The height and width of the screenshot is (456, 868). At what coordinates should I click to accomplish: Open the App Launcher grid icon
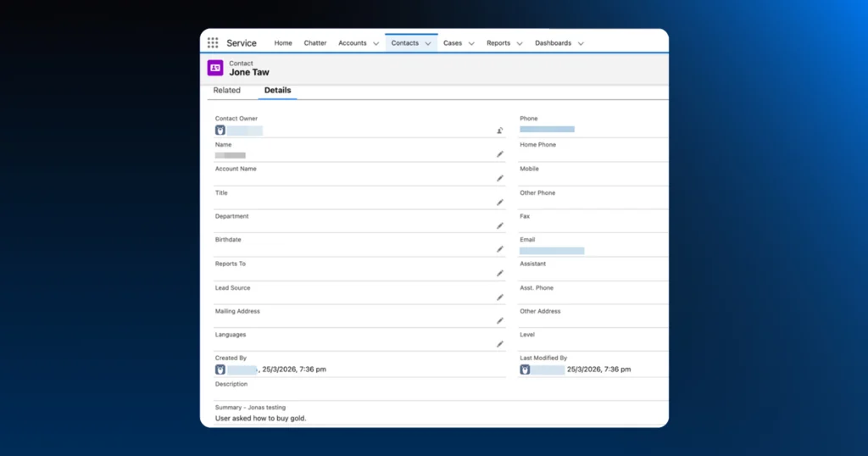pyautogui.click(x=213, y=42)
